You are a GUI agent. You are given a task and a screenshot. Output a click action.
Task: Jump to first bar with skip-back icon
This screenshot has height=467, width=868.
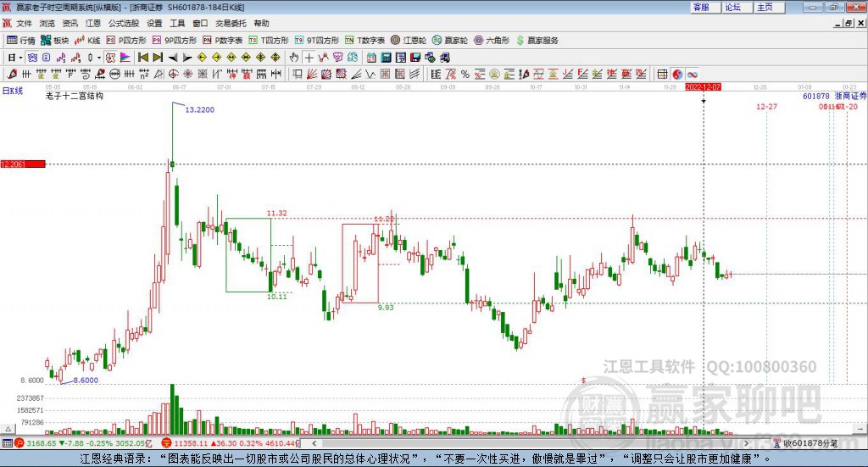pos(142,58)
